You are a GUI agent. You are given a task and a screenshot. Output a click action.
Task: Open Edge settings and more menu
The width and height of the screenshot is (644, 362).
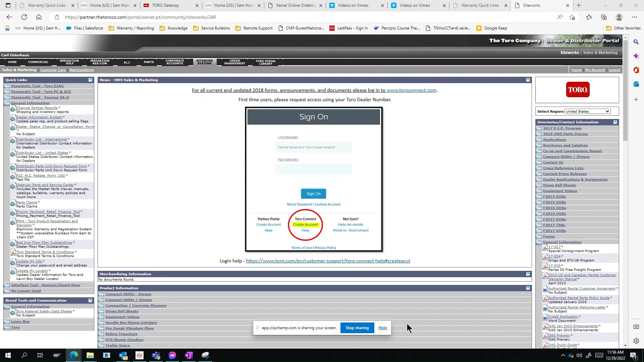click(634, 17)
